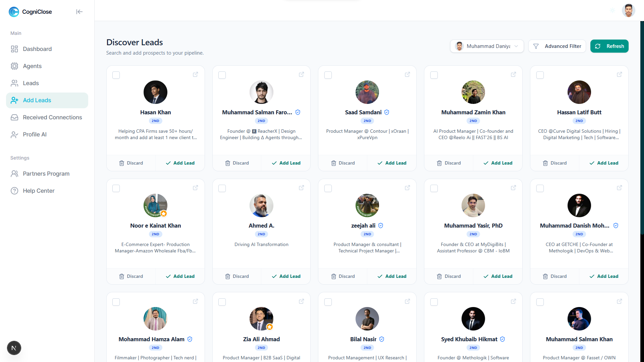Image resolution: width=644 pixels, height=362 pixels.
Task: Open Hasan Khan's profile external link icon
Action: pyautogui.click(x=196, y=74)
